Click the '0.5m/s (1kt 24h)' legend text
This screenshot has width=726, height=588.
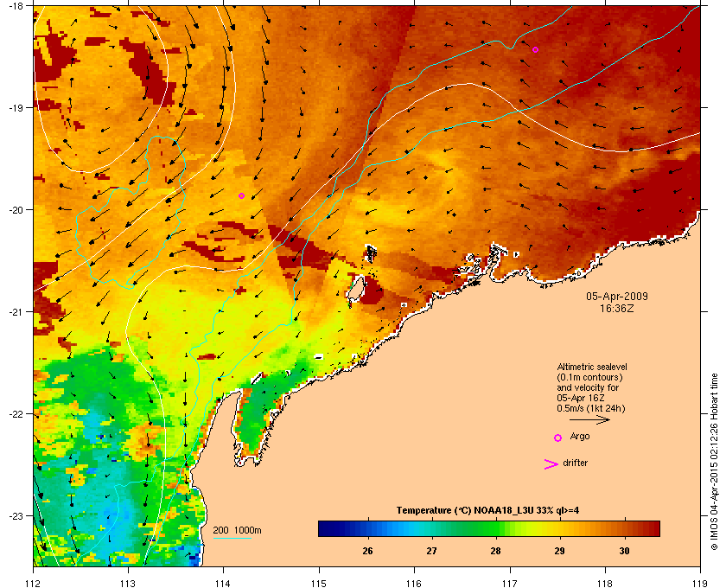[591, 409]
